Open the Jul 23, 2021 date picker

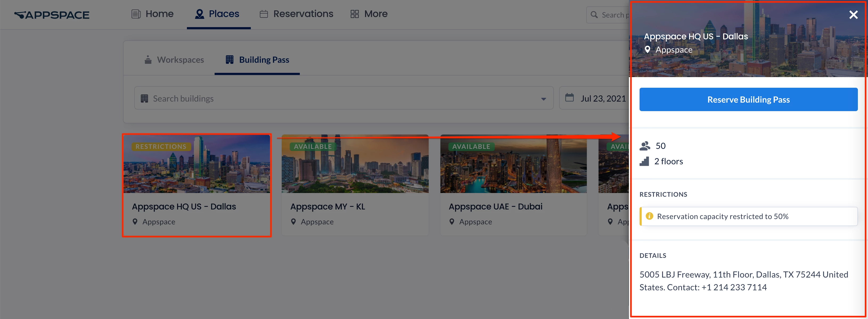(603, 98)
